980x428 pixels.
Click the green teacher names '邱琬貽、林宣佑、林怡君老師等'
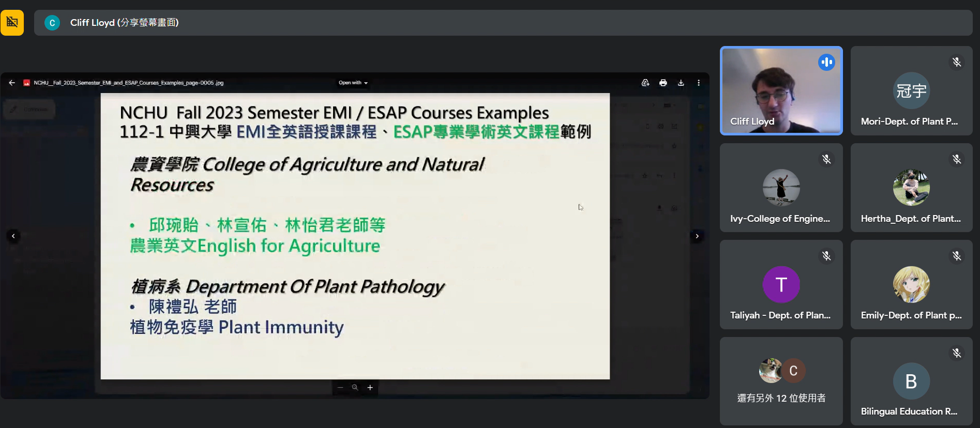267,225
